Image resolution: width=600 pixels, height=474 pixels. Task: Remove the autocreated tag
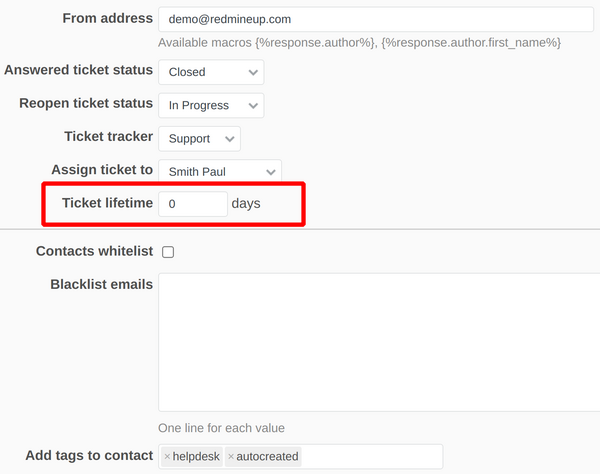pyautogui.click(x=231, y=457)
